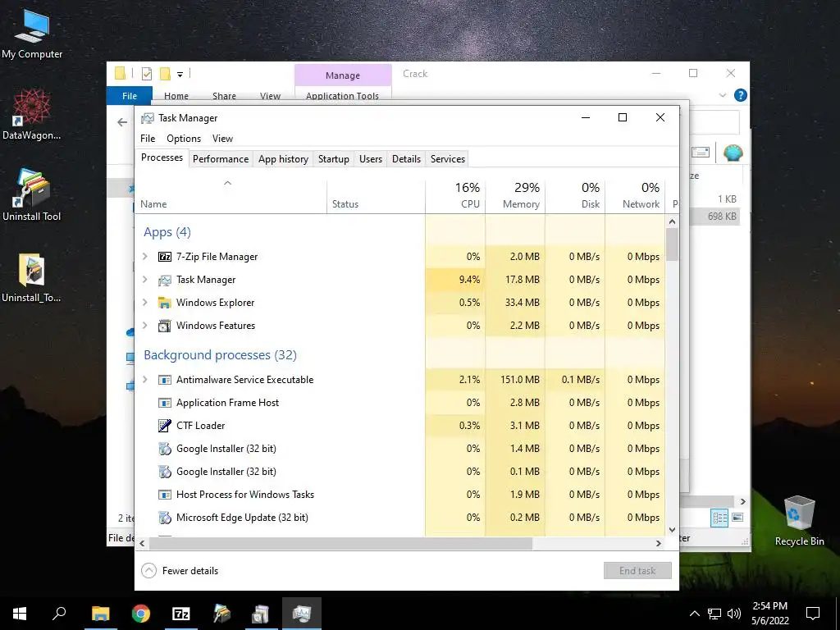Select the DataWagon desktop shortcut
Screen dimensions: 840x630
click(32, 114)
